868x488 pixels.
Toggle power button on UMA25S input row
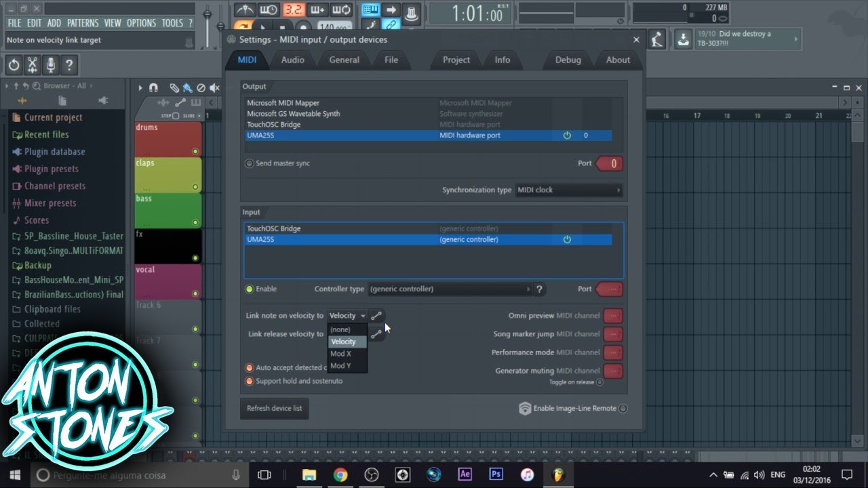567,239
